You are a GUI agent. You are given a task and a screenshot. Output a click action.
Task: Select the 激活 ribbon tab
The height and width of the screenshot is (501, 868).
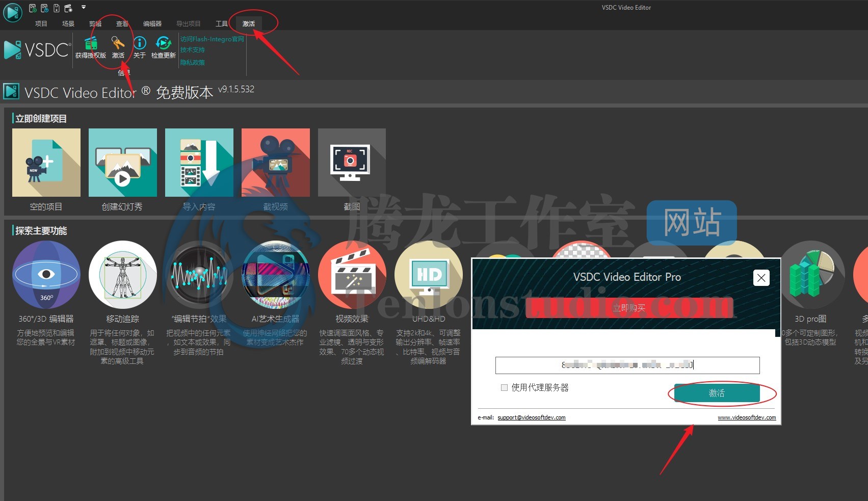click(249, 23)
